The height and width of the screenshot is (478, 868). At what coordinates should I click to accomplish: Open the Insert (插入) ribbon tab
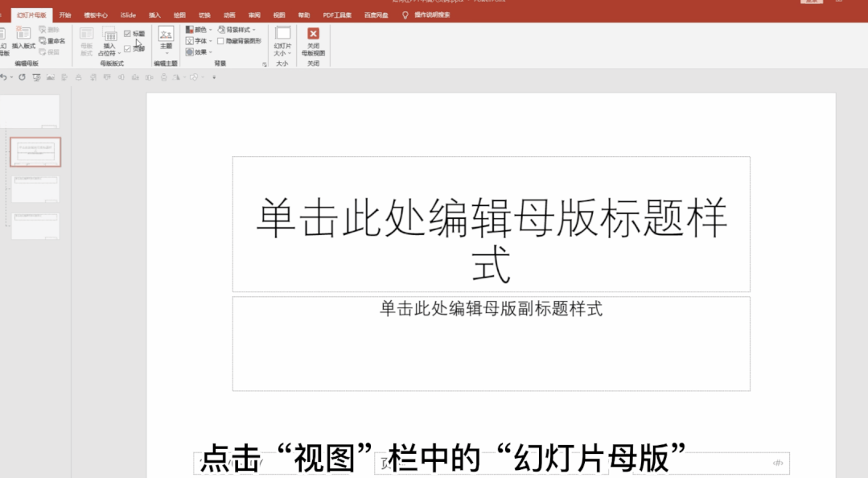(x=154, y=14)
